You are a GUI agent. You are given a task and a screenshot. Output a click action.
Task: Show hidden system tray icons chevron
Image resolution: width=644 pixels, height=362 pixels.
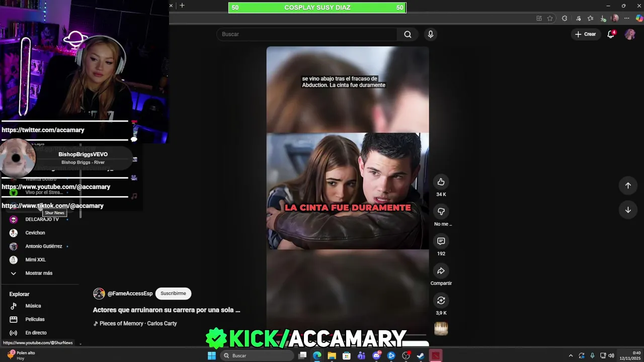571,355
